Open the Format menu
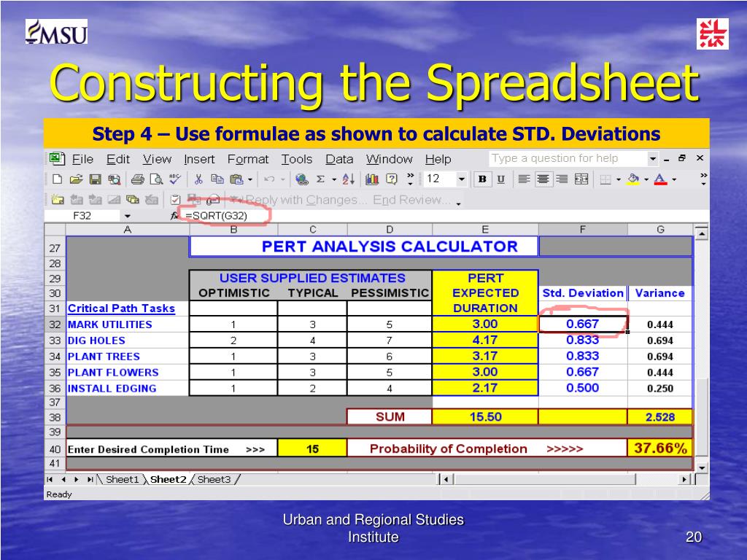This screenshot has width=747, height=560. pos(248,159)
